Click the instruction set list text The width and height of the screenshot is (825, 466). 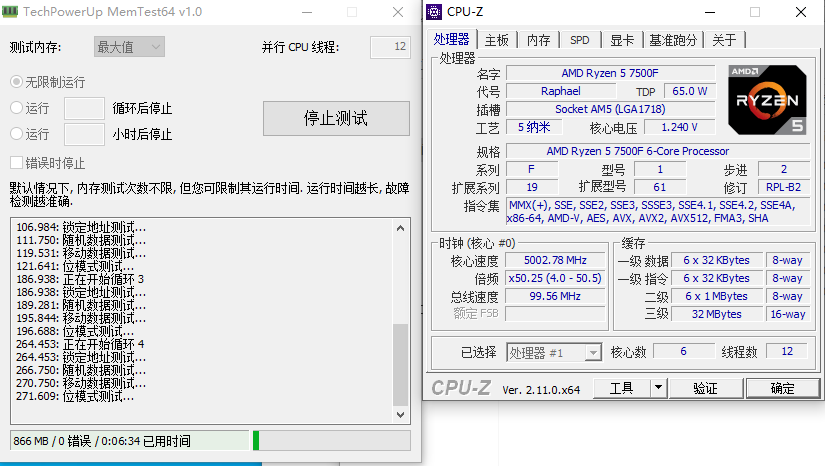pyautogui.click(x=658, y=211)
